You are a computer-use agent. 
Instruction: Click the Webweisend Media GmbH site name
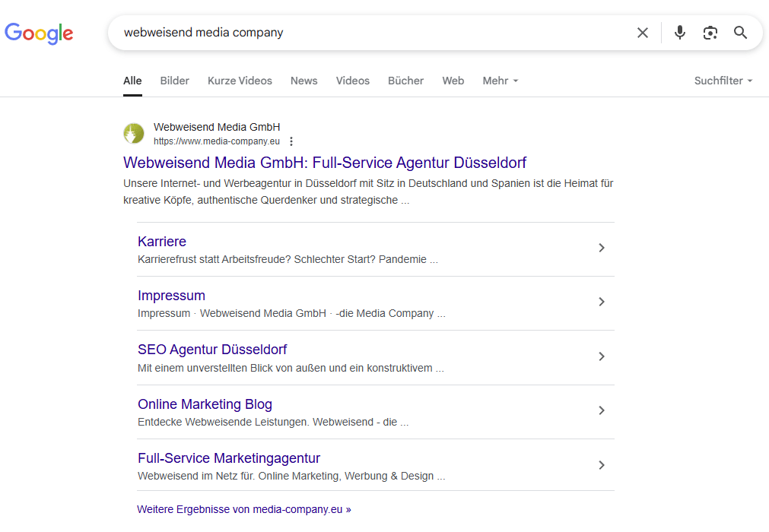217,127
